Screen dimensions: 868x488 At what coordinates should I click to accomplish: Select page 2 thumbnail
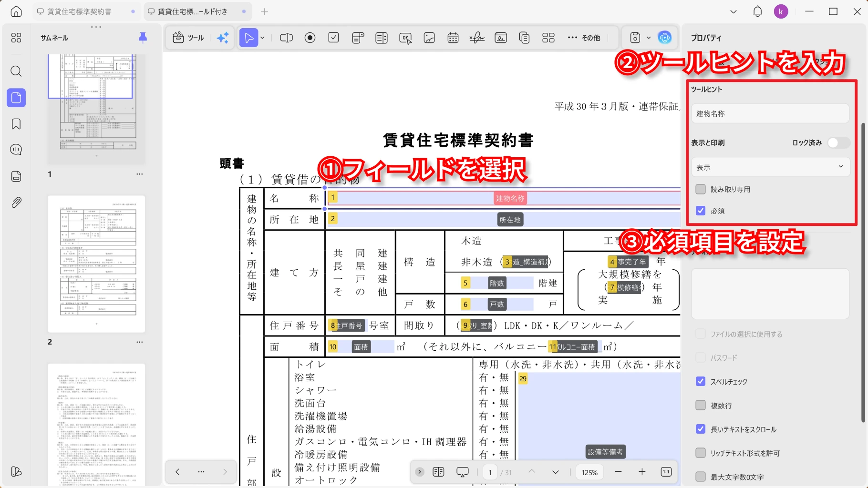coord(96,264)
